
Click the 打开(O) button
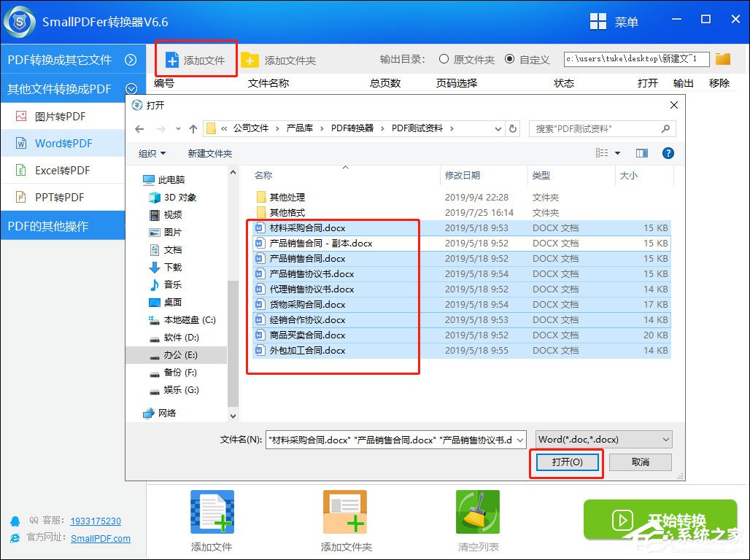(566, 462)
